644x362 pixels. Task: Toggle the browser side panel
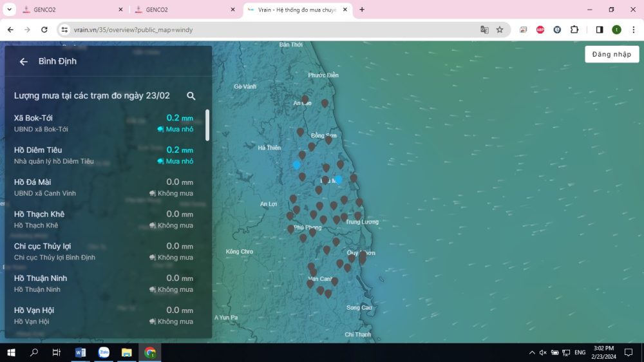(x=600, y=30)
